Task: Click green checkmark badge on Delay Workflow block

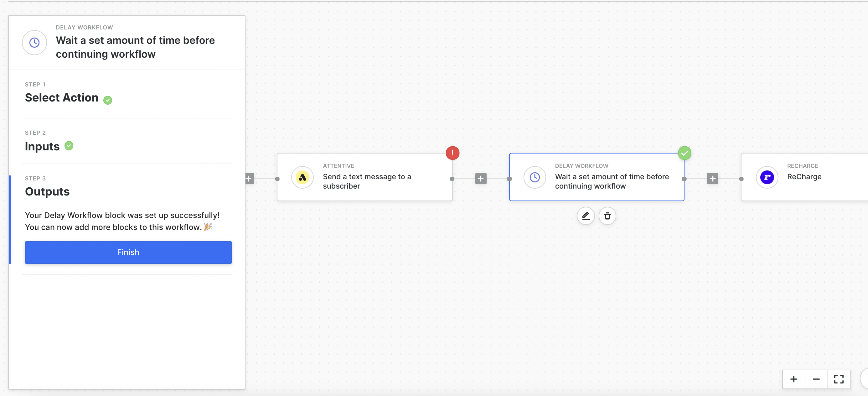Action: [x=685, y=153]
